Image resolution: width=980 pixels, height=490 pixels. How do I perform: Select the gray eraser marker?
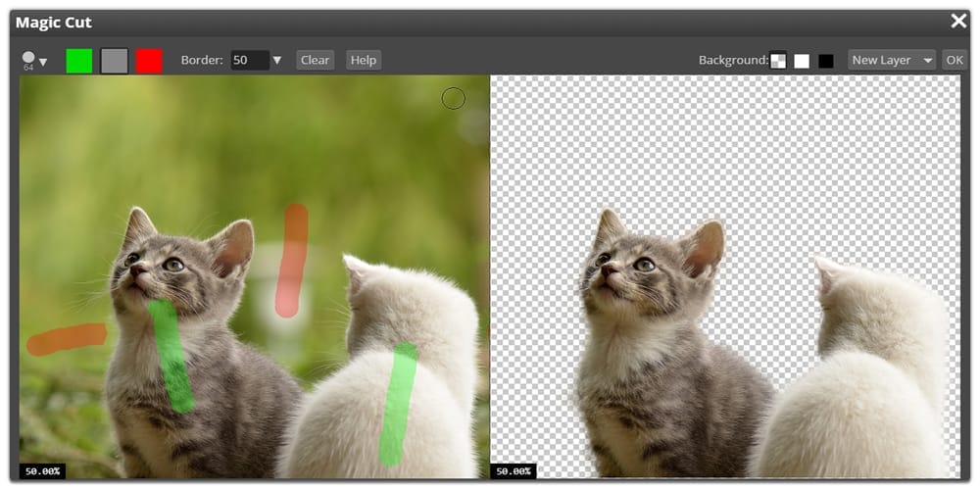click(115, 61)
